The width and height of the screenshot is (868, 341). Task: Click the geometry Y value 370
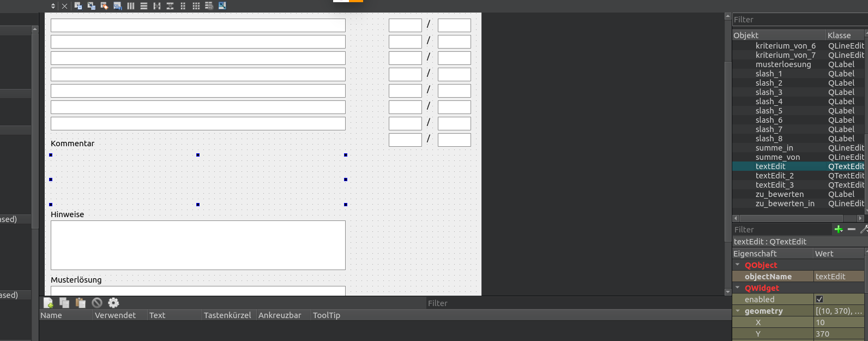pyautogui.click(x=839, y=334)
